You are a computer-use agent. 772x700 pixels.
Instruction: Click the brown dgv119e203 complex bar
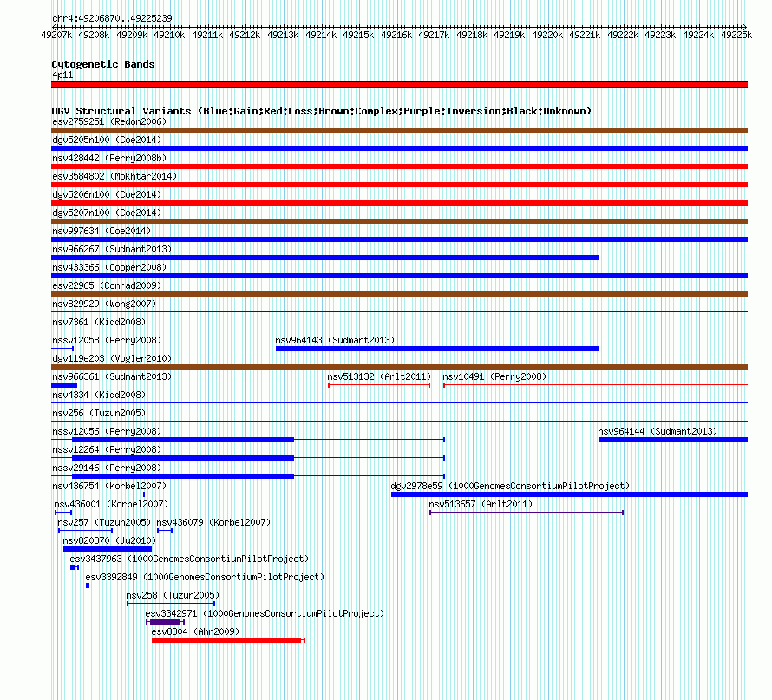[x=399, y=367]
